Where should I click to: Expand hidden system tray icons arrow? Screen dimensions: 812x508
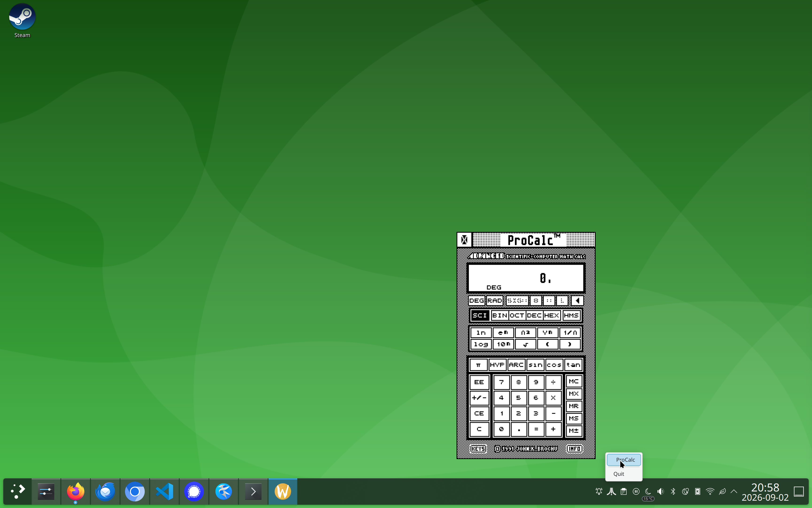[x=734, y=492]
